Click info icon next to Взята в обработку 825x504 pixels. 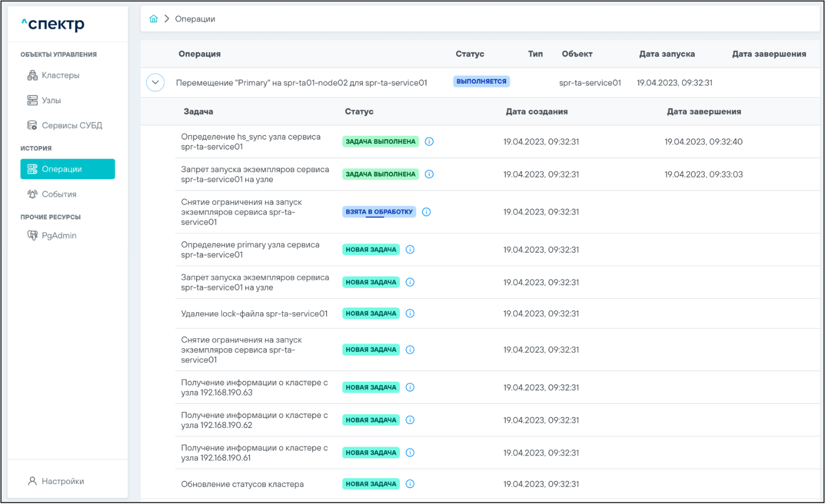point(427,212)
